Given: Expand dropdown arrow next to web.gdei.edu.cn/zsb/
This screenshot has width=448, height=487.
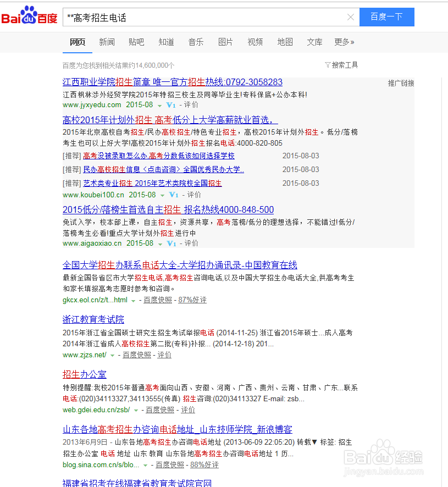Looking at the screenshot, I should click(x=136, y=411).
